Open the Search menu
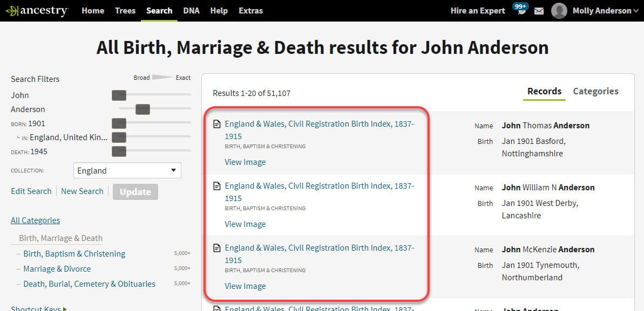The image size is (644, 311). tap(159, 11)
